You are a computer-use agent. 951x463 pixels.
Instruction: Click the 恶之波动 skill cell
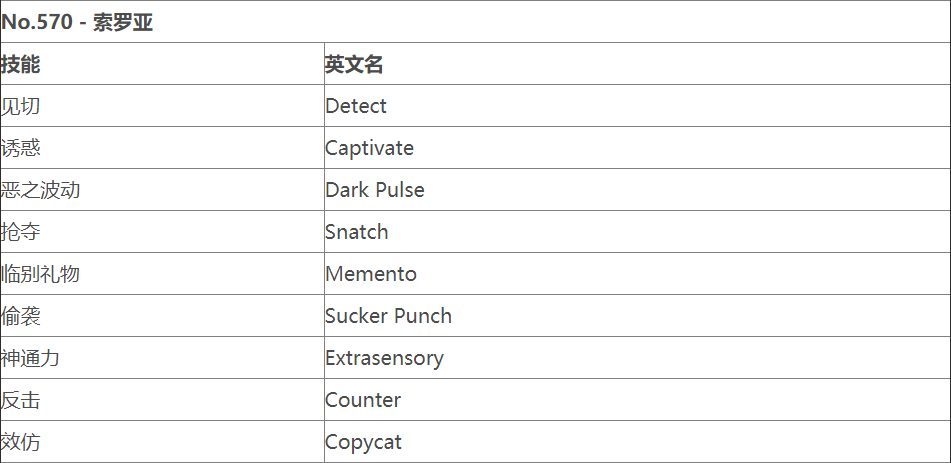click(40, 190)
